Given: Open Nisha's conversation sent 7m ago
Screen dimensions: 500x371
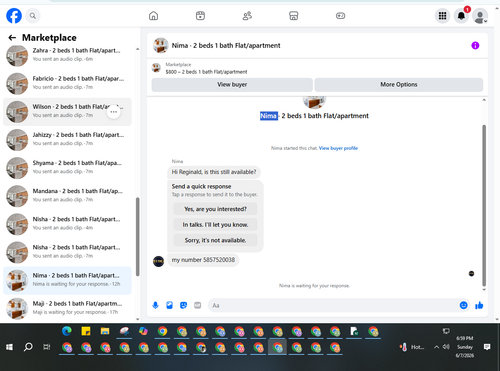Looking at the screenshot, I should pyautogui.click(x=67, y=252).
